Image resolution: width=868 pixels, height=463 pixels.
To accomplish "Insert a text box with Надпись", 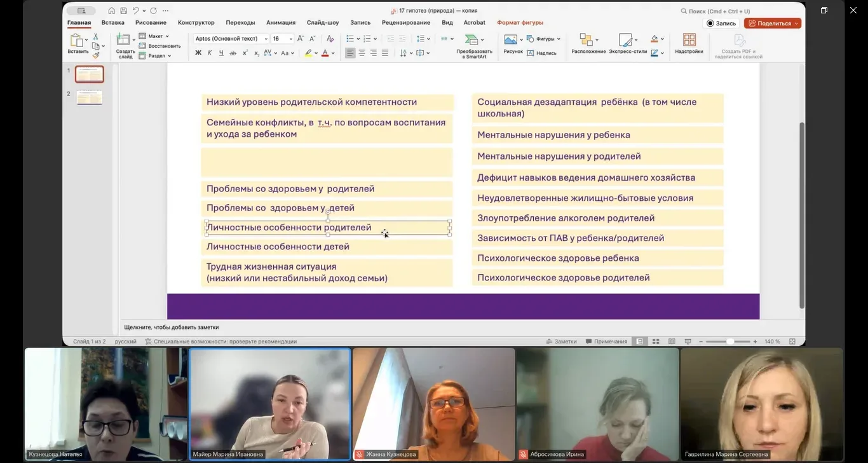I will [x=541, y=53].
